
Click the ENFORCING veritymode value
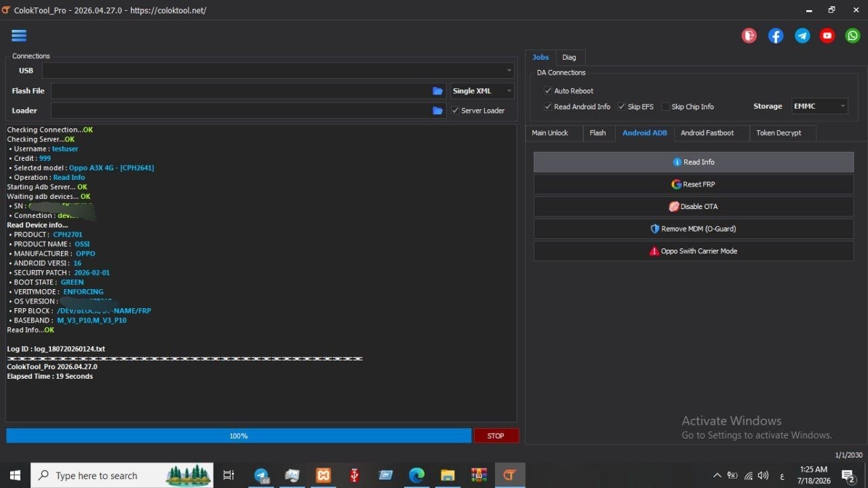[x=83, y=291]
